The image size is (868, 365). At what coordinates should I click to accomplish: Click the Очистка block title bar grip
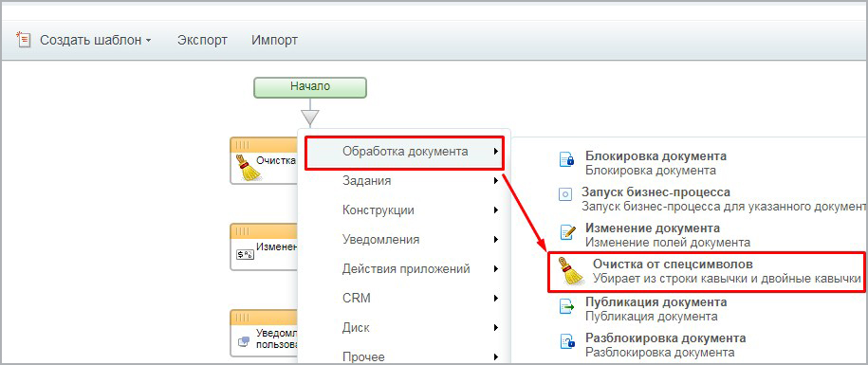pos(242,145)
